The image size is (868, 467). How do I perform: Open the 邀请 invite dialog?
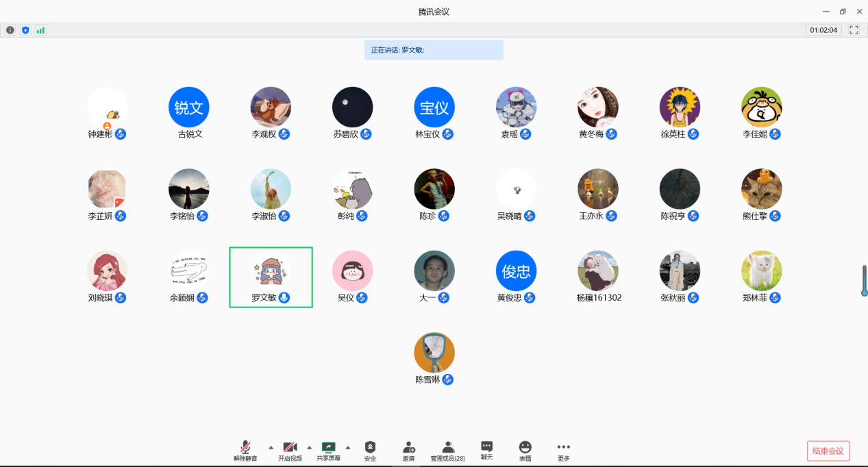tap(408, 451)
